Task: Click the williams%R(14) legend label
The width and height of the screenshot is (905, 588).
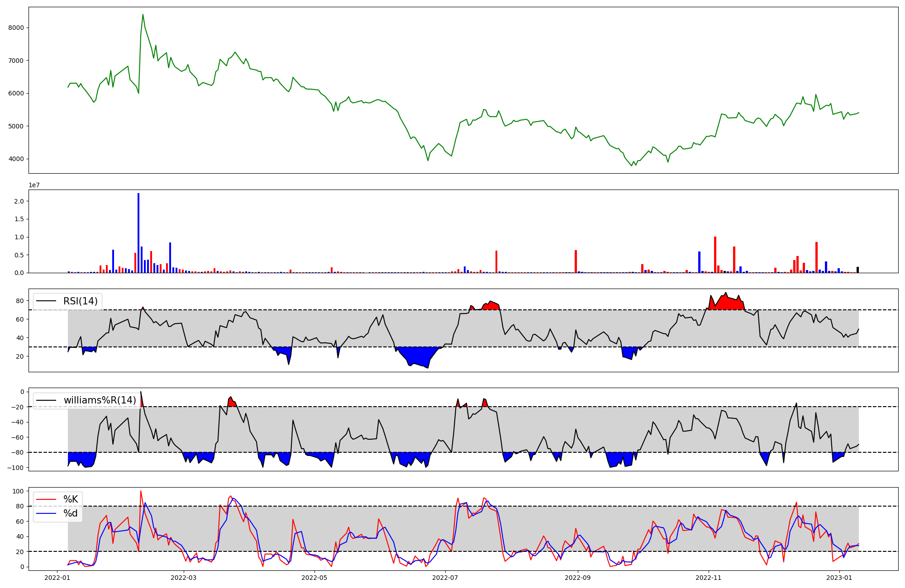Action: click(100, 400)
